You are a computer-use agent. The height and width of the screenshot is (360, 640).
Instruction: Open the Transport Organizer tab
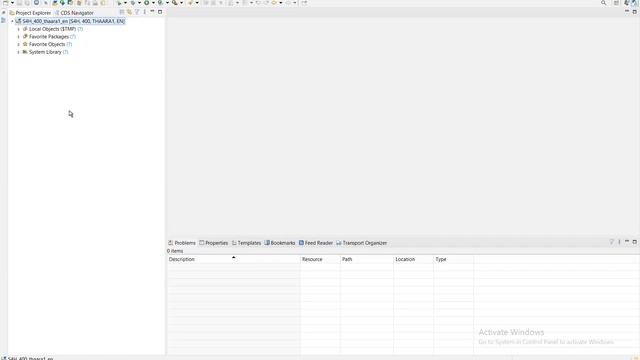pos(362,243)
